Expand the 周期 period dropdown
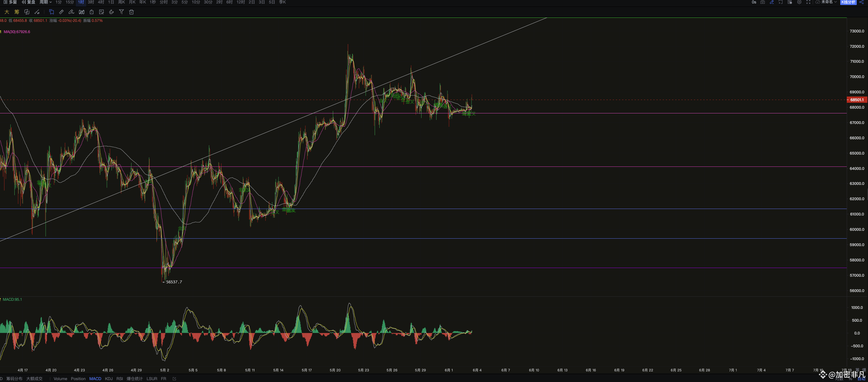The height and width of the screenshot is (382, 868). coord(46,2)
